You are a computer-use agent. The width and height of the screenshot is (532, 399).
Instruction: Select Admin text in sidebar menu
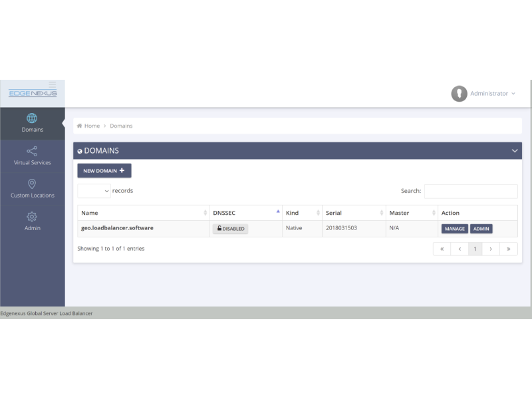tap(33, 228)
